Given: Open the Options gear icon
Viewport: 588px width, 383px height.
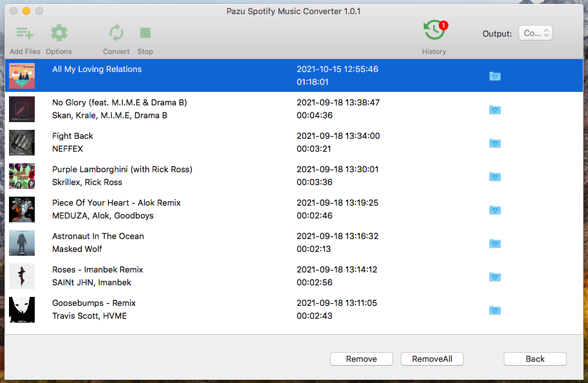Looking at the screenshot, I should coord(59,33).
